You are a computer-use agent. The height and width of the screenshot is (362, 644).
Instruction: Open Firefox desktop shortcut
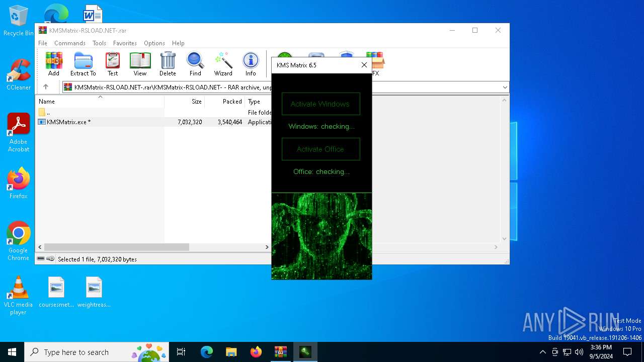tap(18, 184)
